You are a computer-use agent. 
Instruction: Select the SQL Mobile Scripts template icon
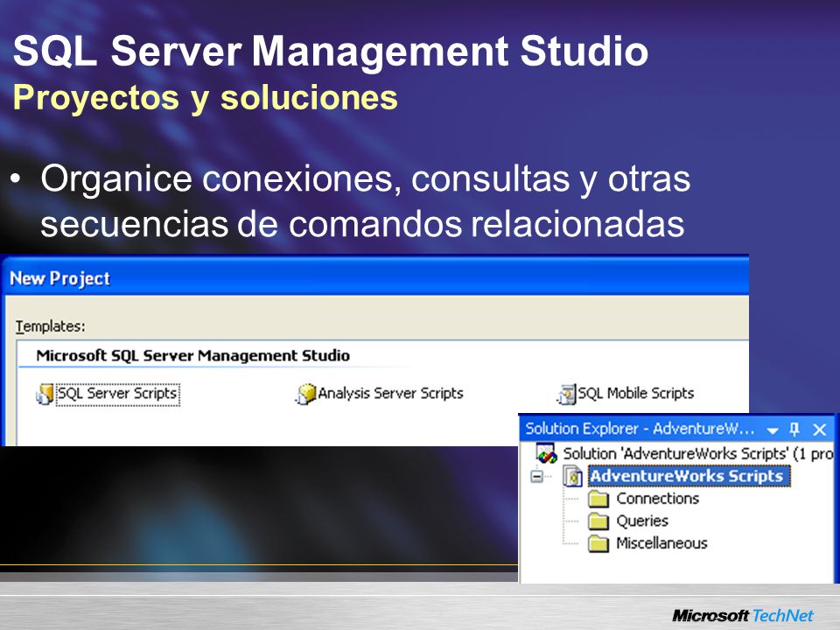[566, 395]
